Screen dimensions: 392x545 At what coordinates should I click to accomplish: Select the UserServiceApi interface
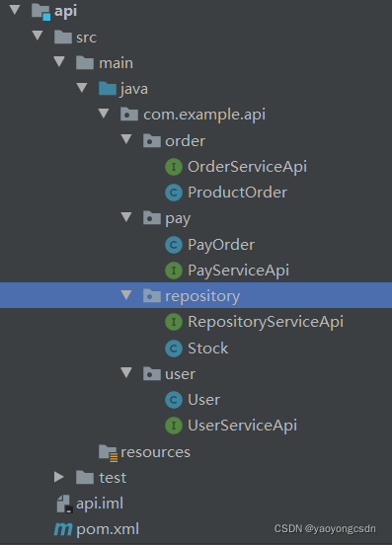pyautogui.click(x=231, y=426)
